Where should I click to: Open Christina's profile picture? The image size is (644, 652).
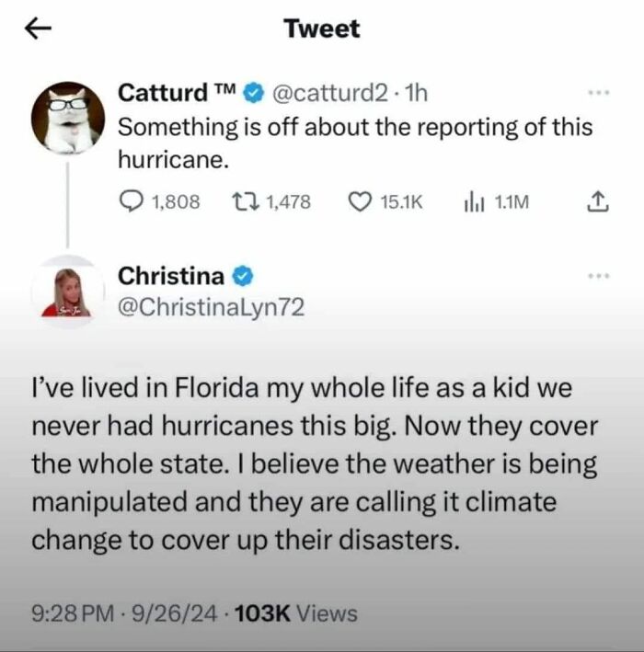point(67,292)
